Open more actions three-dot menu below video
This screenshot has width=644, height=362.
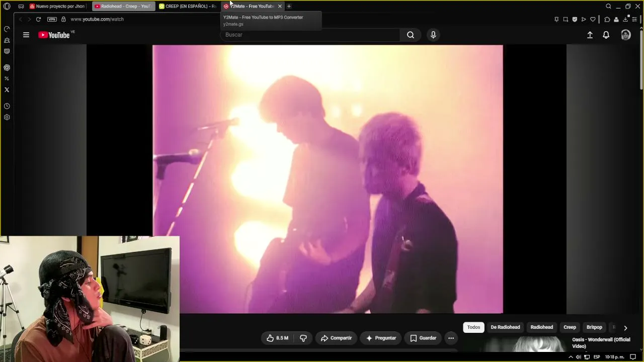[451, 338]
